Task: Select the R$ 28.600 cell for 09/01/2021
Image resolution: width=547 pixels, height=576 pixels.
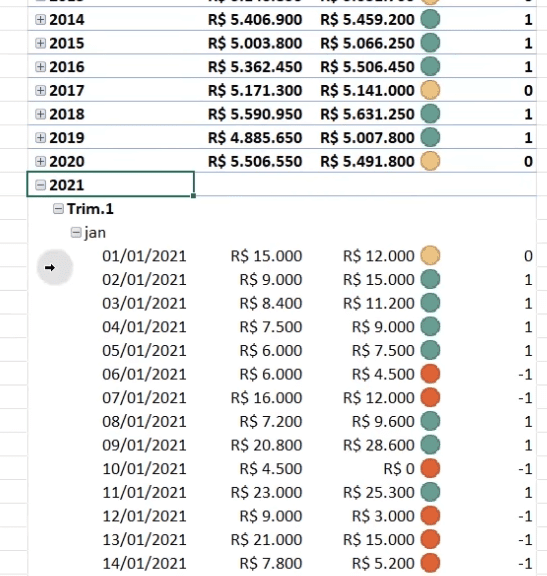Action: pyautogui.click(x=379, y=445)
